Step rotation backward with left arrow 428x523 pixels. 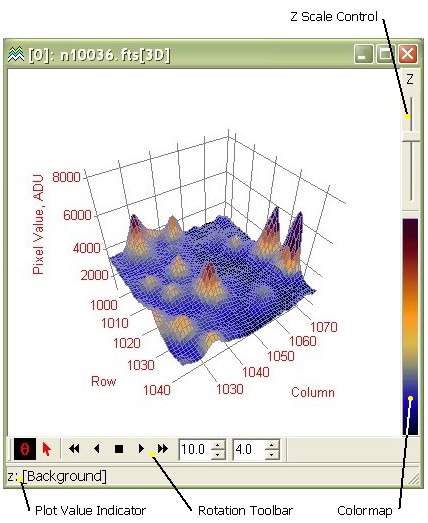(97, 449)
